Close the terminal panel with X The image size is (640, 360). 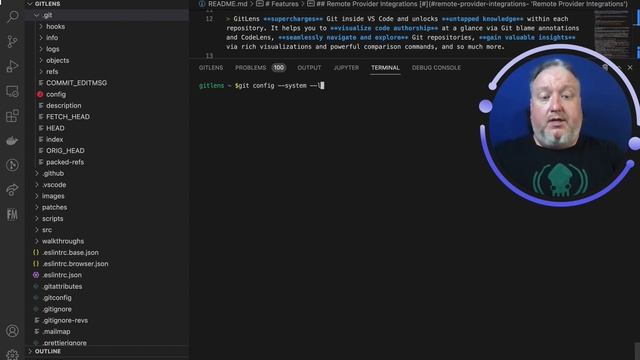(x=630, y=67)
